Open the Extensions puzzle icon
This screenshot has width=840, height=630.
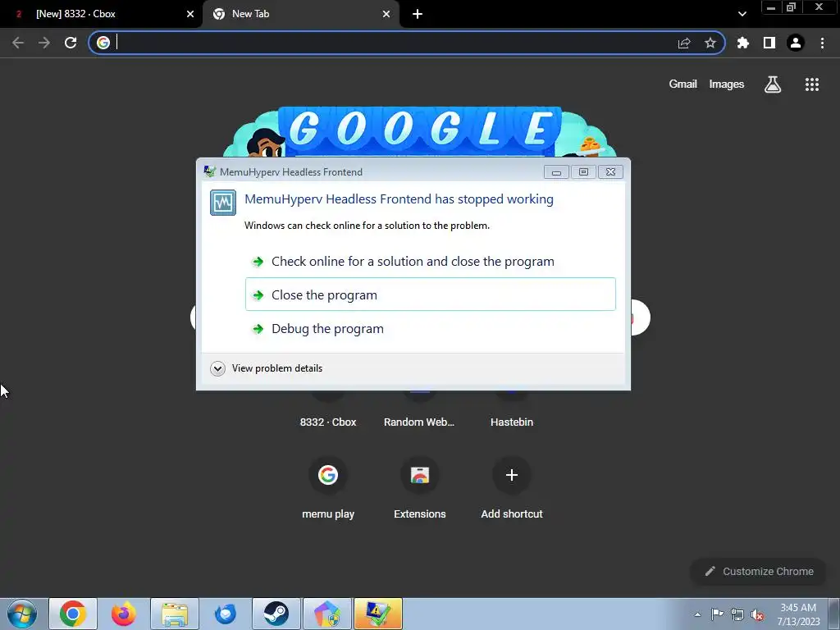[x=743, y=43]
